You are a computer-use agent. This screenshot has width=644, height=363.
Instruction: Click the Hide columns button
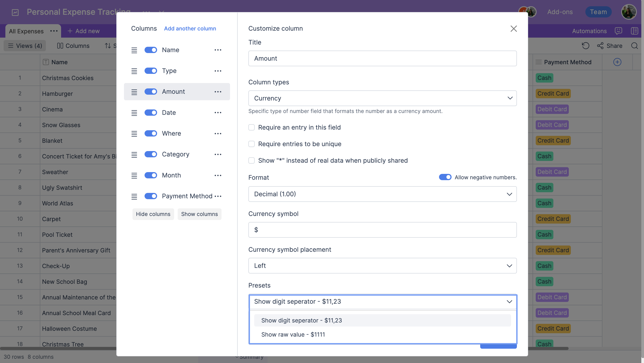click(x=153, y=214)
